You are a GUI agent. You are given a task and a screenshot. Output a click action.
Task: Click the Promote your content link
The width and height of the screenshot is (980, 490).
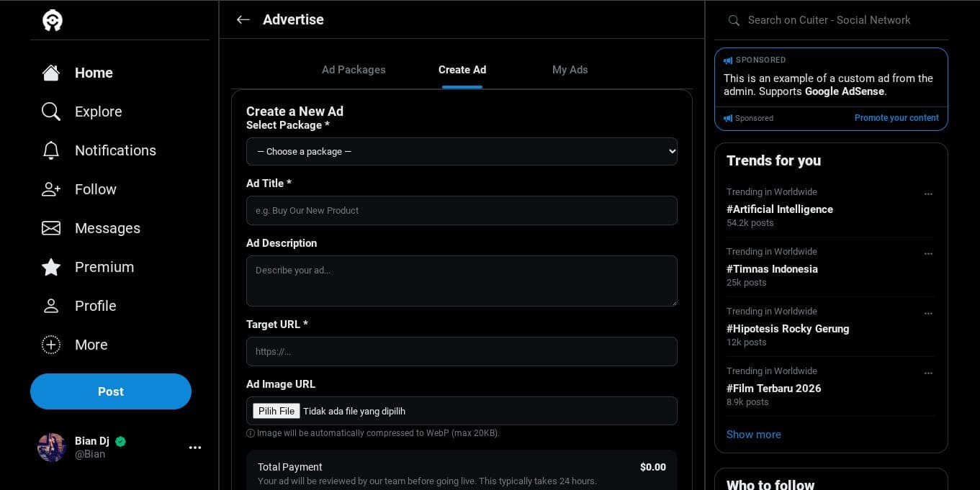coord(896,118)
